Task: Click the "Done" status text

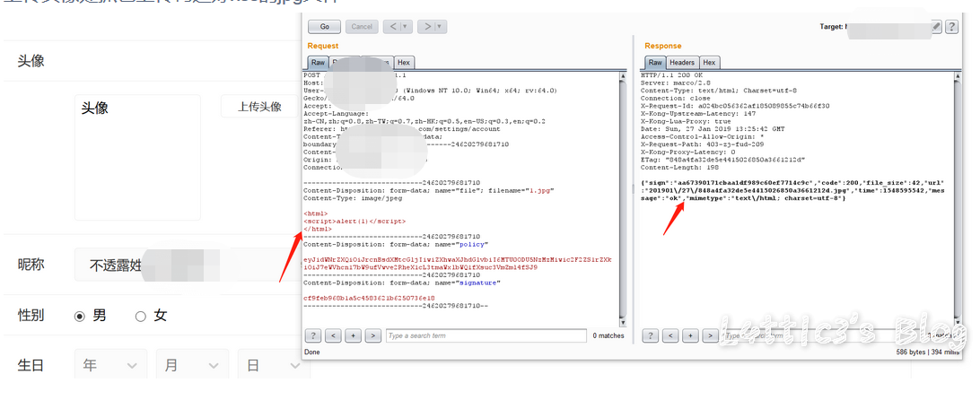Action: coord(311,352)
